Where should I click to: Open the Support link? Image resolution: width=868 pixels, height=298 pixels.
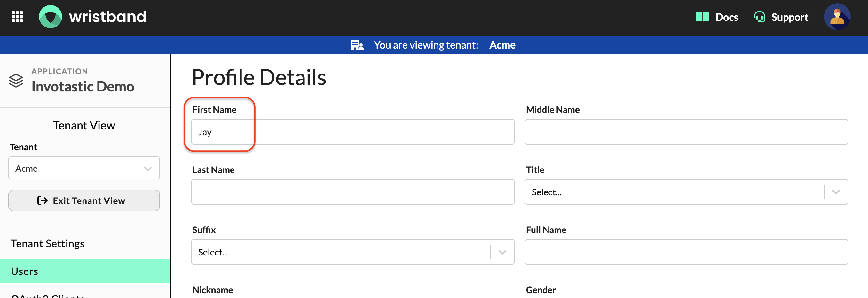pos(781,17)
